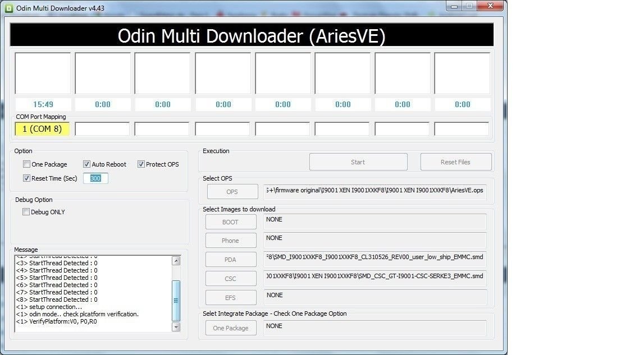644x355 pixels.
Task: Click the Odin app icon in title bar
Action: (8, 8)
